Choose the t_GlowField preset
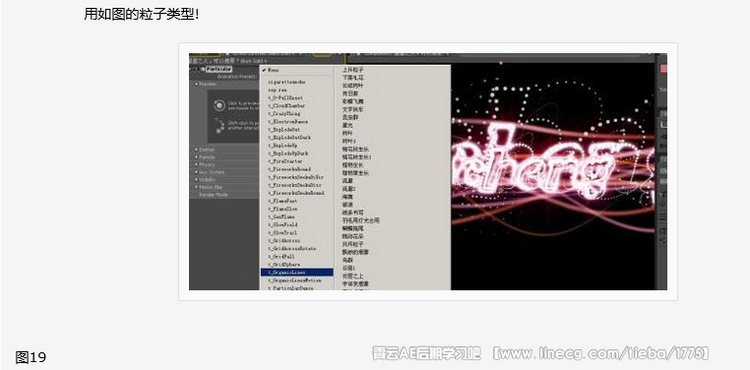Image resolution: width=750 pixels, height=370 pixels. [283, 225]
